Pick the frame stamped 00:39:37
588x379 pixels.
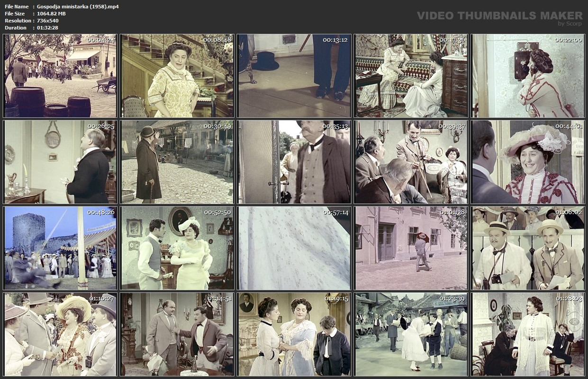(411, 162)
